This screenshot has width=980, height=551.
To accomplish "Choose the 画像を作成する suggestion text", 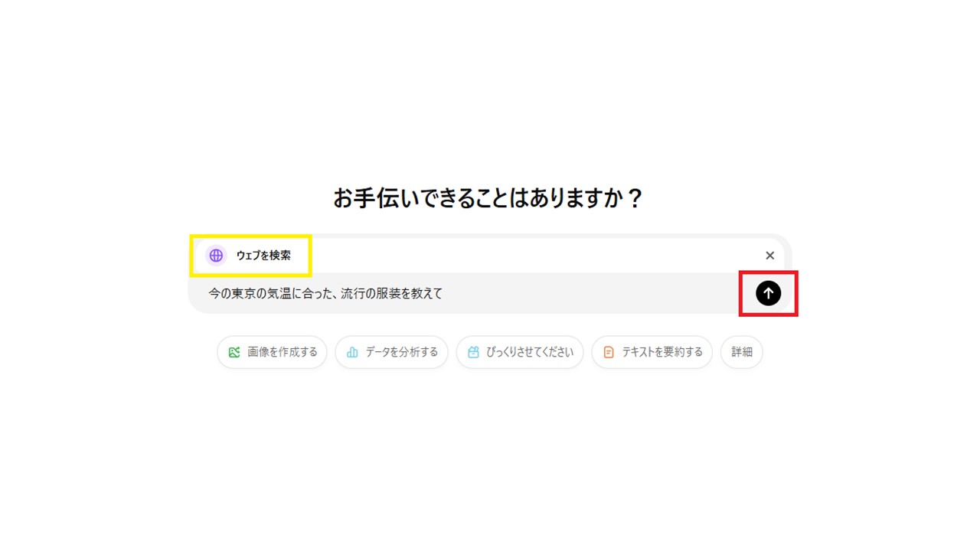I will (x=283, y=352).
